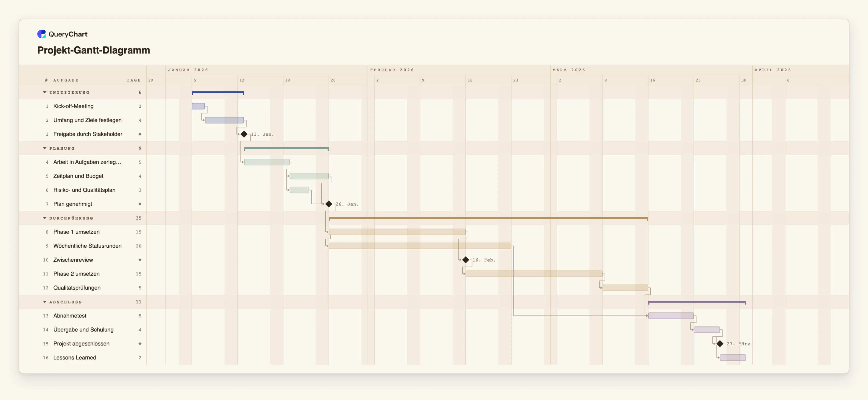Click the JANUAR 2026 month header
This screenshot has height=400, width=868.
pos(188,70)
